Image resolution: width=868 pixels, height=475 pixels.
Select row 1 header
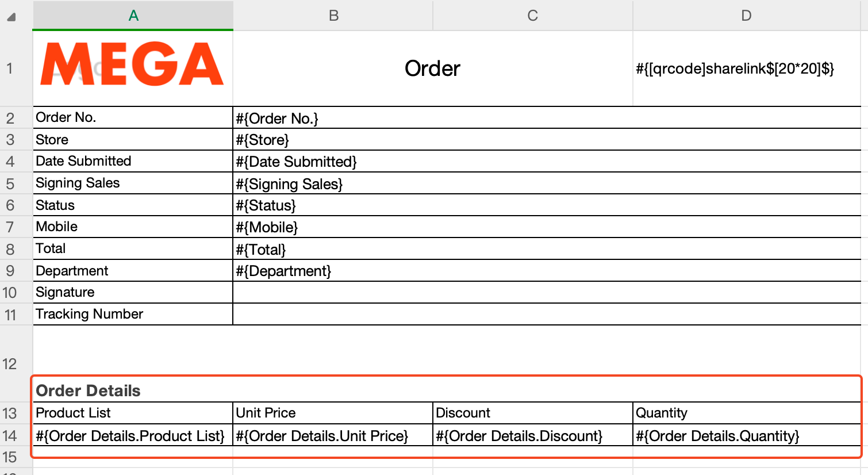coord(10,68)
